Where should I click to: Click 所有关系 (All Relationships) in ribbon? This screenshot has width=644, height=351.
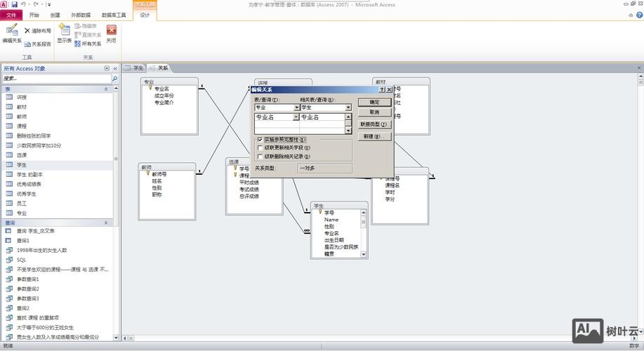87,44
